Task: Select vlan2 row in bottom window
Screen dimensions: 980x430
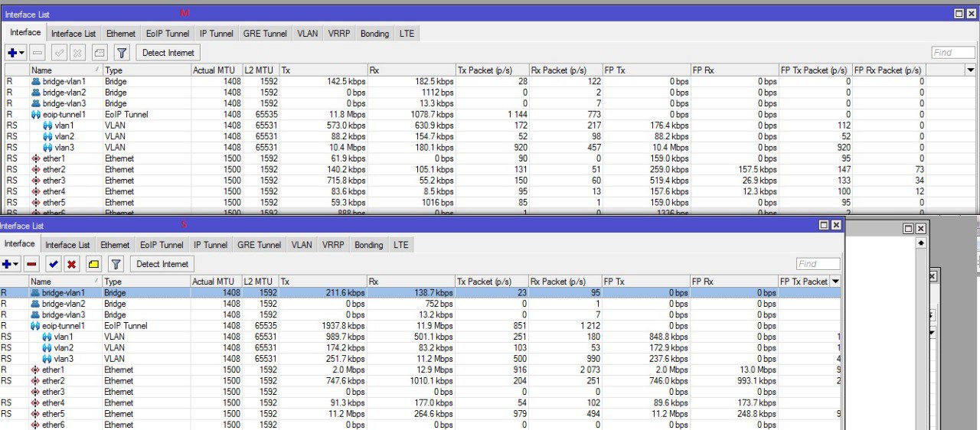Action: point(420,347)
